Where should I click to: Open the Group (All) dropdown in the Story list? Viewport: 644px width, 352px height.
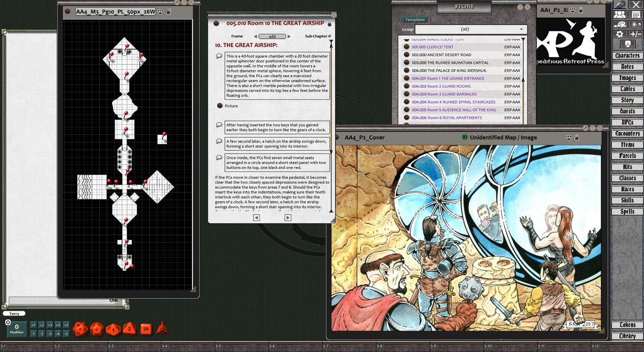coord(470,29)
